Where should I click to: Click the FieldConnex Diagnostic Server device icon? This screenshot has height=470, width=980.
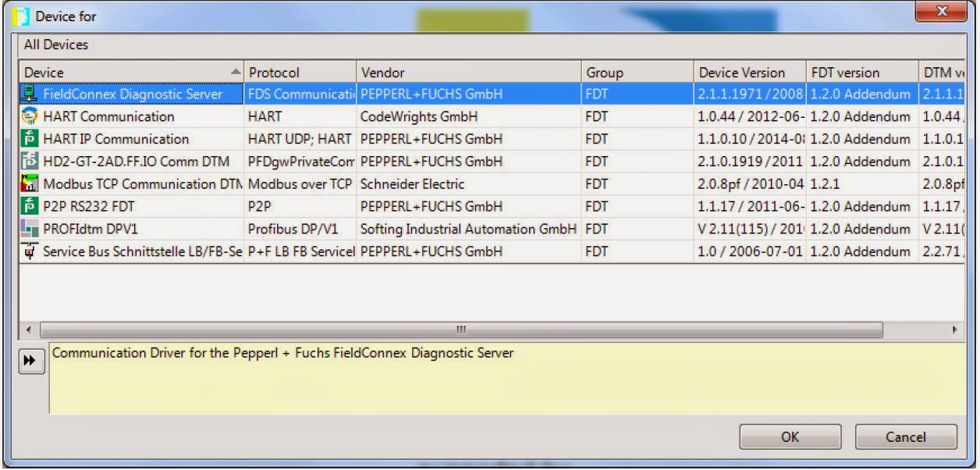(30, 94)
